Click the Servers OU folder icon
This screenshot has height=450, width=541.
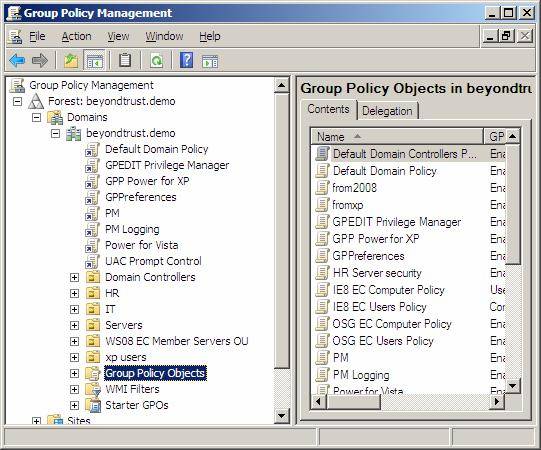[x=93, y=325]
